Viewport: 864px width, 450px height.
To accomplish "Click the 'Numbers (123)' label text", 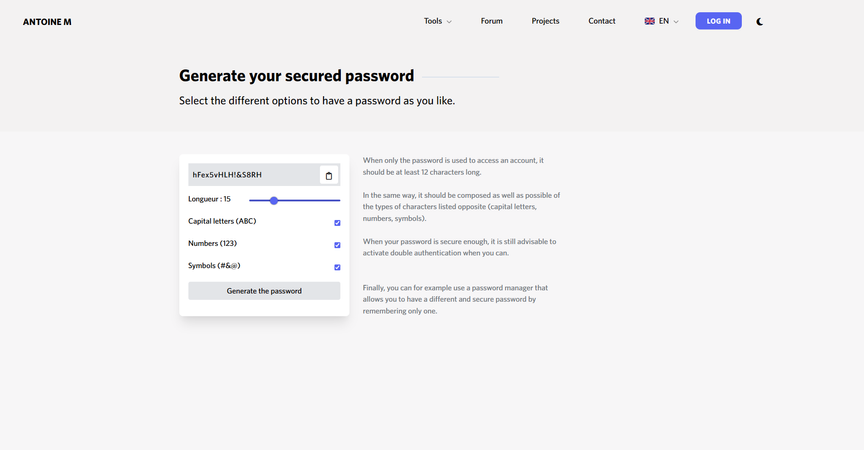I will pyautogui.click(x=212, y=243).
